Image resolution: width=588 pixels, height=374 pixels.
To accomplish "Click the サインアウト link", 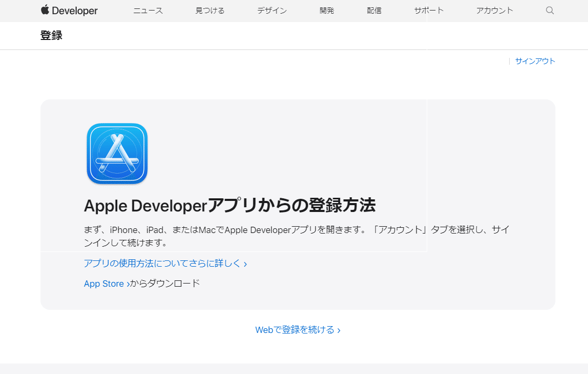I will coord(535,61).
